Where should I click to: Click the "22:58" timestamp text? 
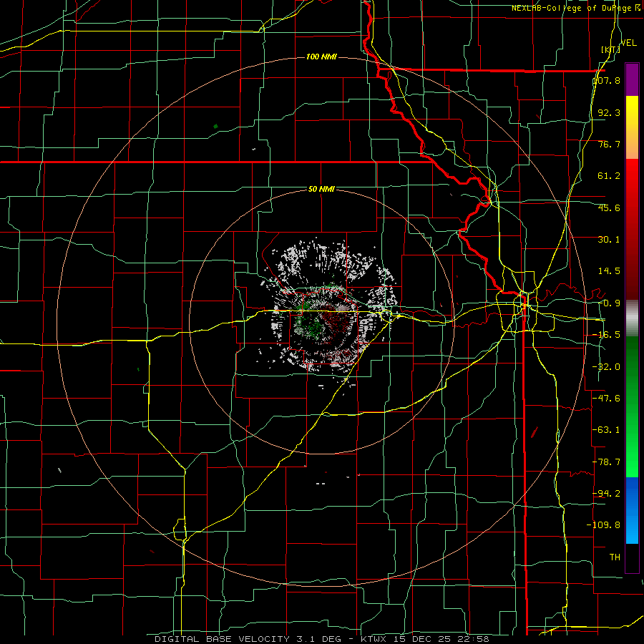[472, 639]
